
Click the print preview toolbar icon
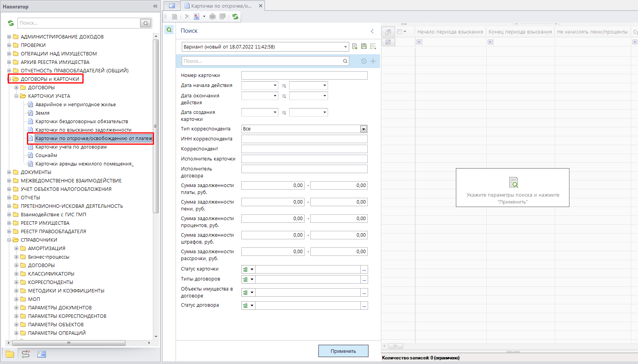[x=223, y=17]
